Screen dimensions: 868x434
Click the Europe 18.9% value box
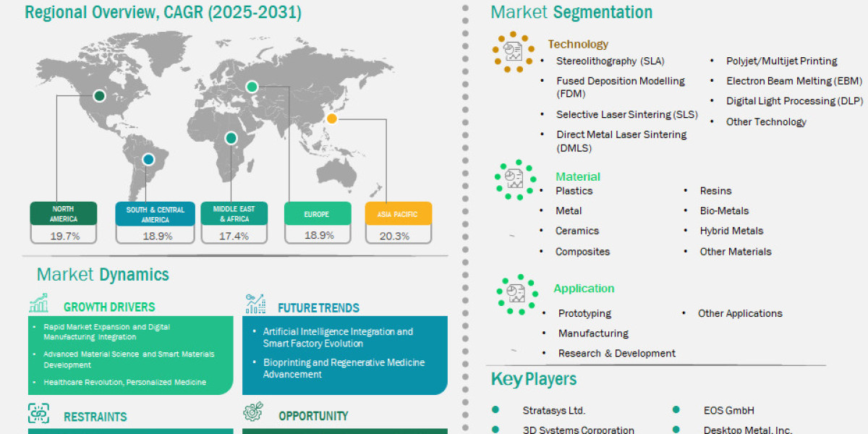[317, 235]
